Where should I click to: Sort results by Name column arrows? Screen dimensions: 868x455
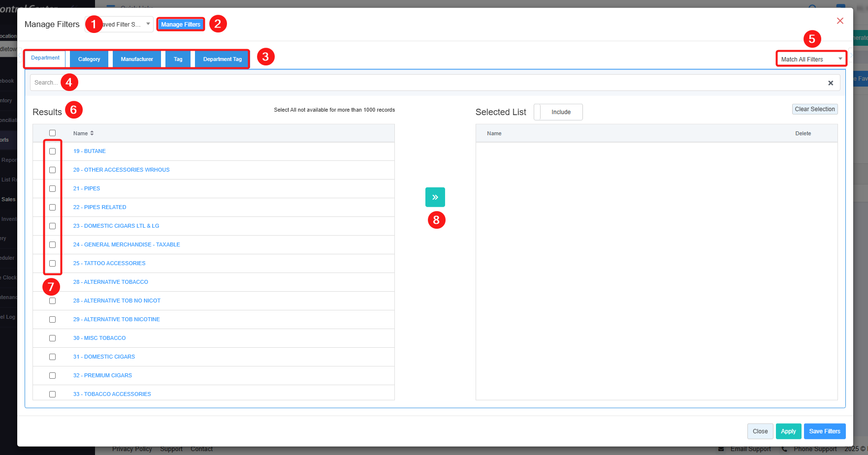pos(92,133)
